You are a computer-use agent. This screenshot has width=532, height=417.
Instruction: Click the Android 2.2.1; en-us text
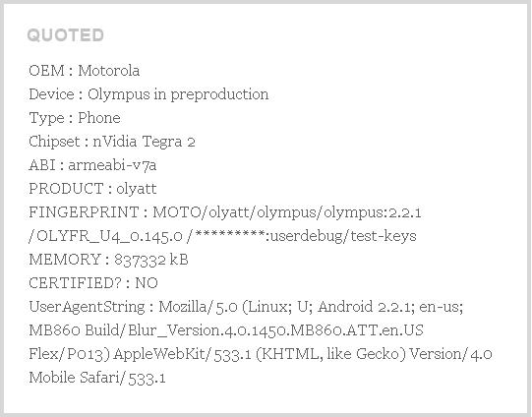[x=390, y=307]
